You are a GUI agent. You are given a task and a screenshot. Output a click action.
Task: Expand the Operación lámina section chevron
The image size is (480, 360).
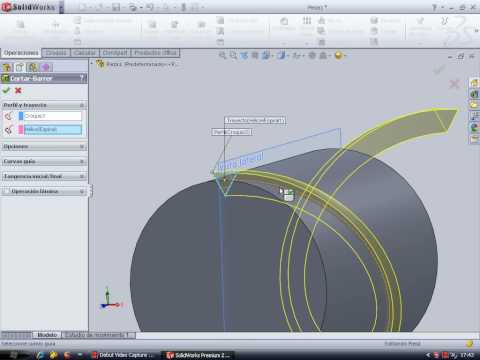point(82,191)
